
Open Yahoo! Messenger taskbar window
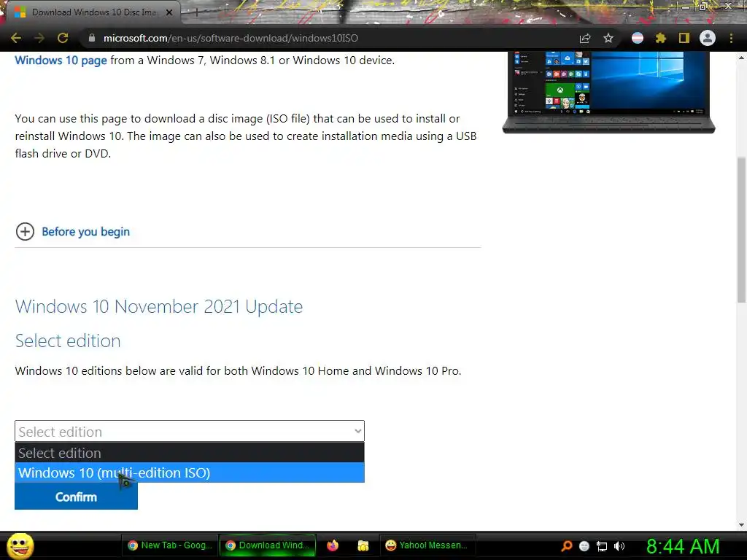click(427, 545)
